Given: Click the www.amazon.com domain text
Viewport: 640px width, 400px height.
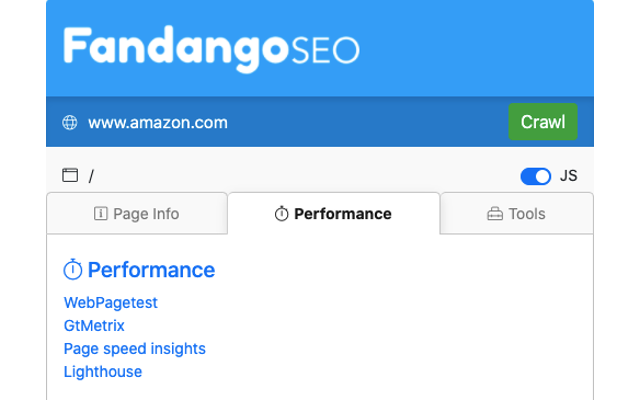Looking at the screenshot, I should 158,122.
